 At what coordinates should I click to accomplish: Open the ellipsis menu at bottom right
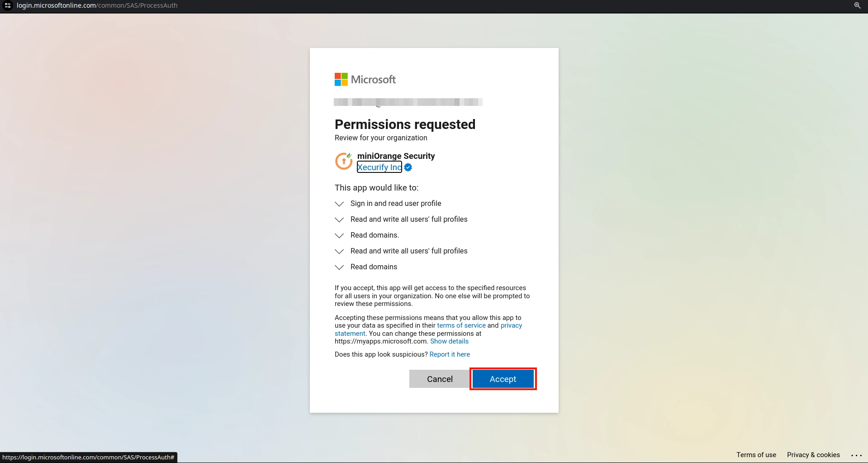click(856, 455)
